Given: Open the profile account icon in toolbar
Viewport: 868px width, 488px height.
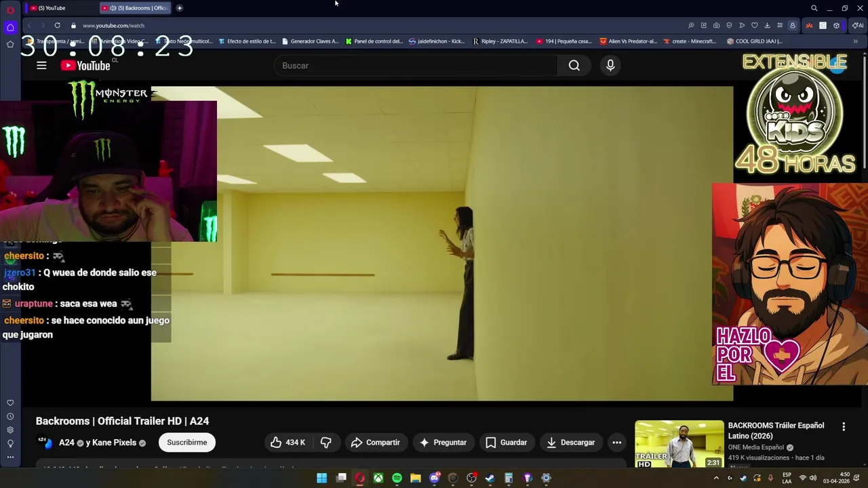Looking at the screenshot, I should coord(792,25).
